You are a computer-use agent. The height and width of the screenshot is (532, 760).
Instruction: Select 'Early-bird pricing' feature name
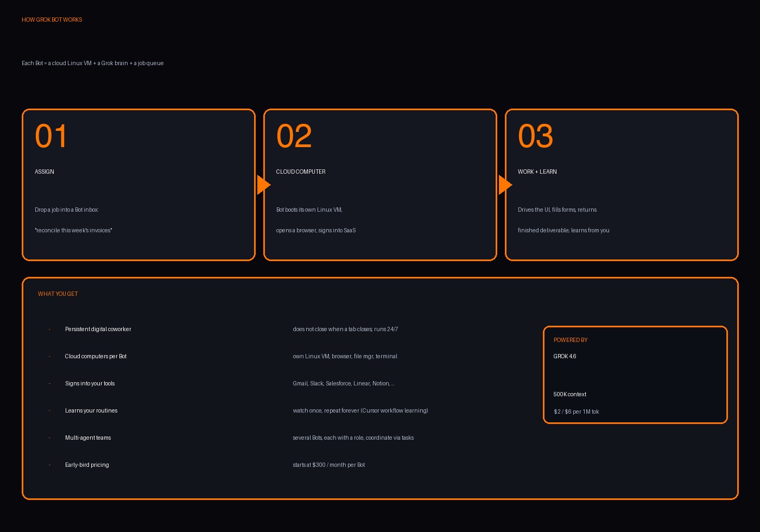87,465
